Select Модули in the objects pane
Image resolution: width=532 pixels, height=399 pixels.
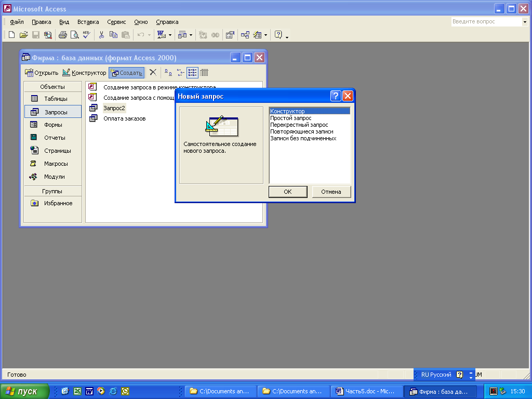click(52, 177)
